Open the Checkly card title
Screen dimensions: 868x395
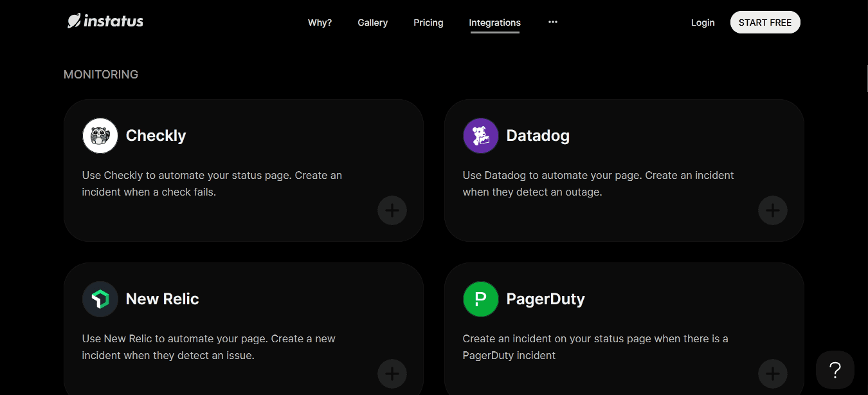156,136
